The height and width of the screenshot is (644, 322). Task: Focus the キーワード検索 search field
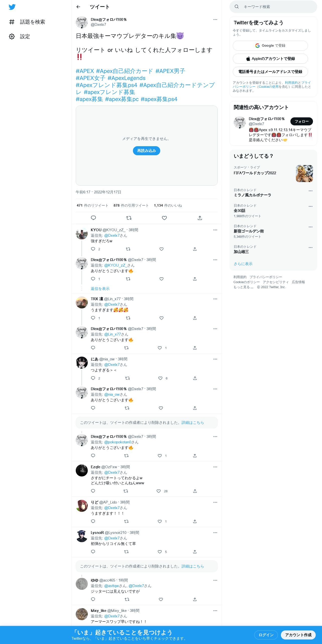click(x=273, y=7)
